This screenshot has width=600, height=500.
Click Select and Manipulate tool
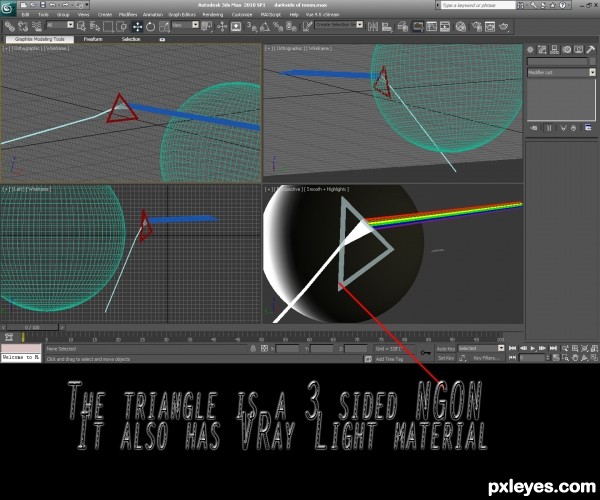pyautogui.click(x=222, y=26)
